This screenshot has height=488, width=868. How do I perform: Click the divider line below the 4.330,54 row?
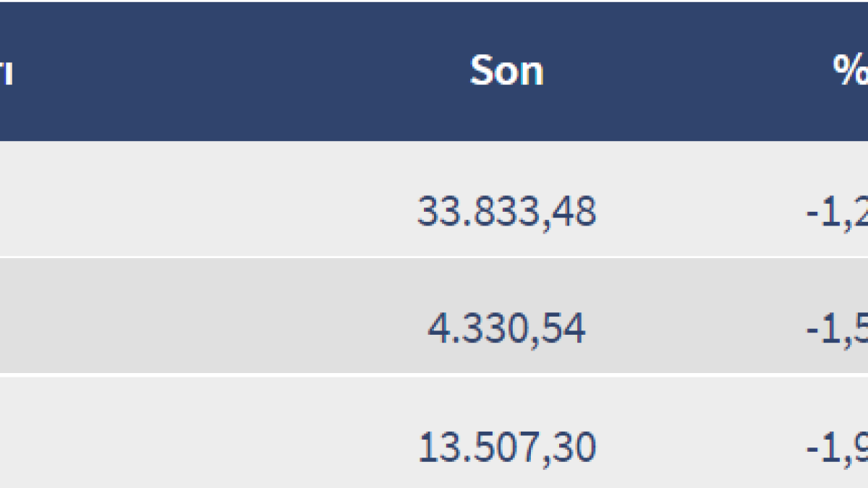[x=434, y=374]
